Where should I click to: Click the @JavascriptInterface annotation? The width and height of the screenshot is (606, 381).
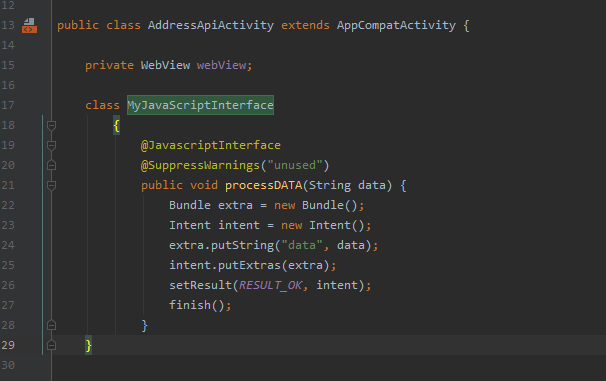coord(211,145)
